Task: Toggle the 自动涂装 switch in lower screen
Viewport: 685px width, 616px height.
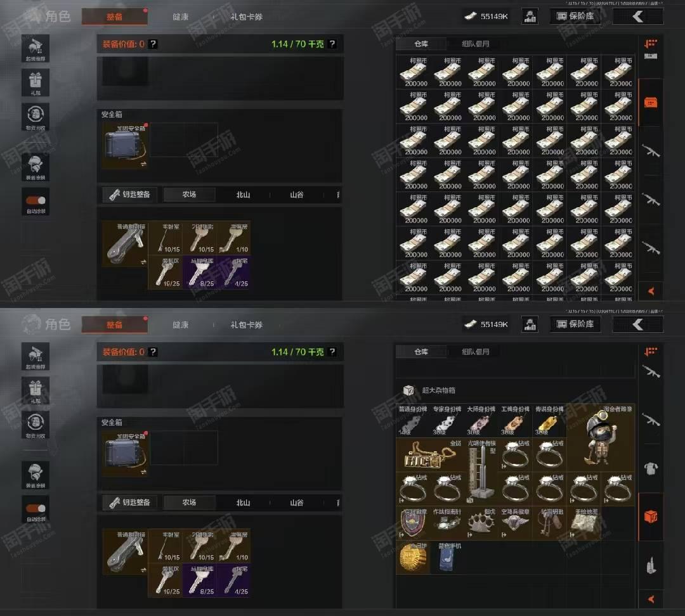Action: pyautogui.click(x=36, y=508)
